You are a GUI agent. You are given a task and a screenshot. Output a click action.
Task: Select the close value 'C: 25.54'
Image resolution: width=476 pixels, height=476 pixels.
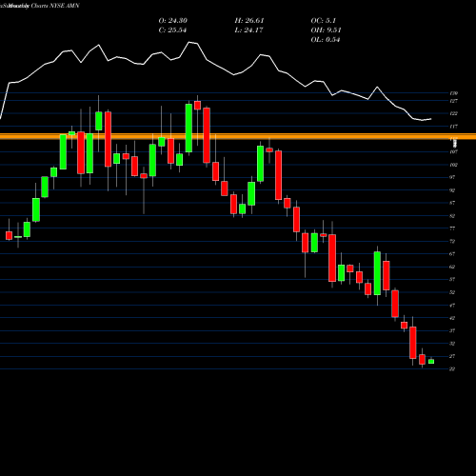[172, 30]
